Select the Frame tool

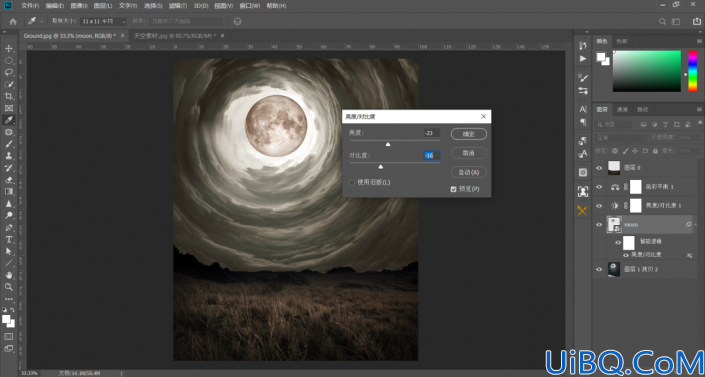coord(9,108)
